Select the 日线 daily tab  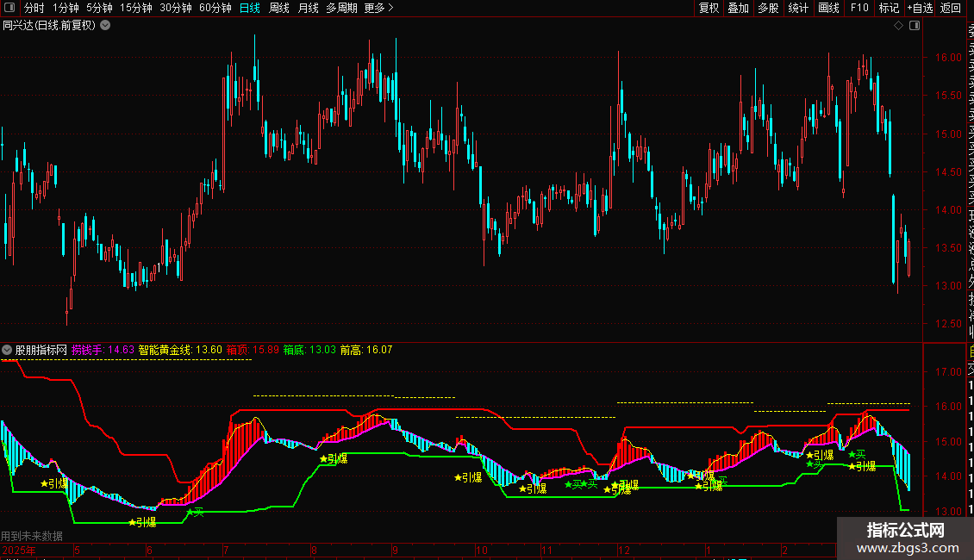point(250,8)
